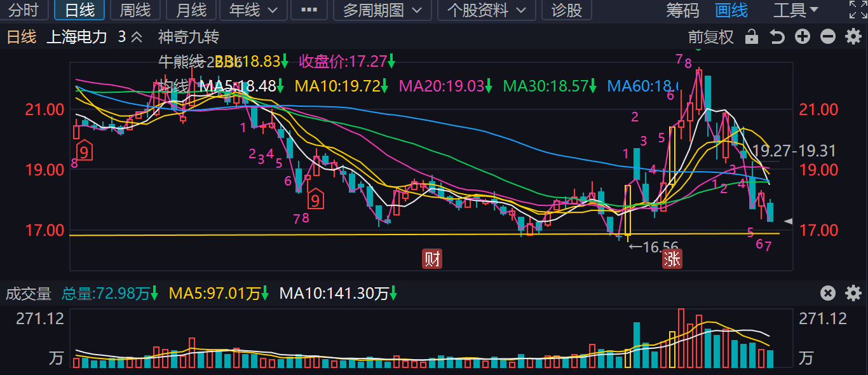Expand the 年线 period dropdown

click(254, 10)
